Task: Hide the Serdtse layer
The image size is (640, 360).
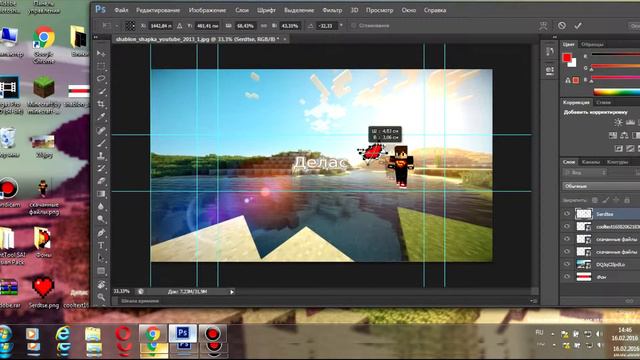Action: coord(567,213)
